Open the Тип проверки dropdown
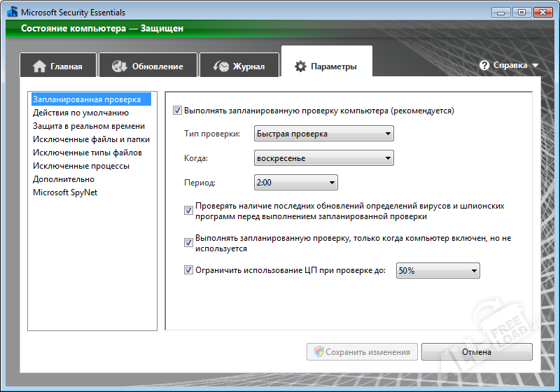Image resolution: width=560 pixels, height=392 pixels. 323,134
